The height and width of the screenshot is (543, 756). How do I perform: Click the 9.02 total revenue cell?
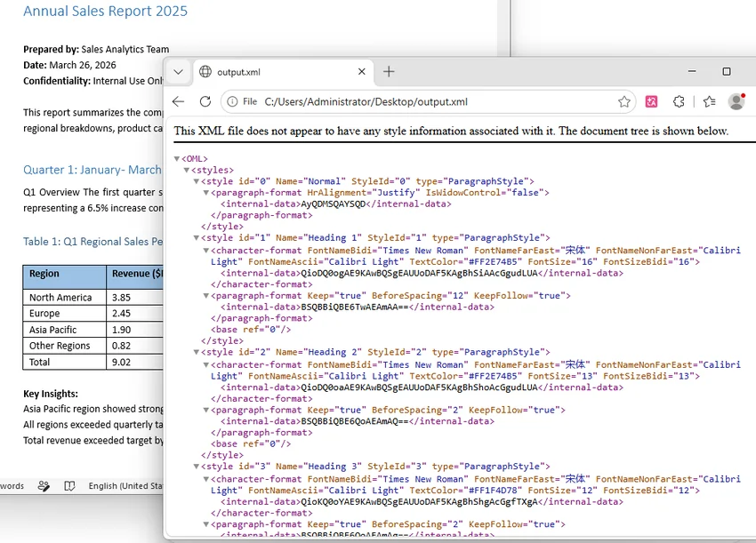(x=134, y=362)
